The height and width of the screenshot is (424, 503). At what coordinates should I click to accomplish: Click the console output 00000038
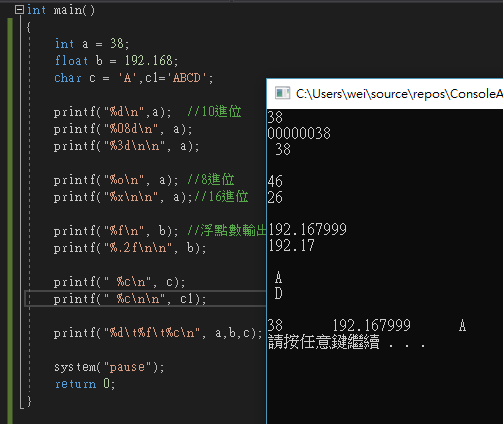click(x=299, y=133)
